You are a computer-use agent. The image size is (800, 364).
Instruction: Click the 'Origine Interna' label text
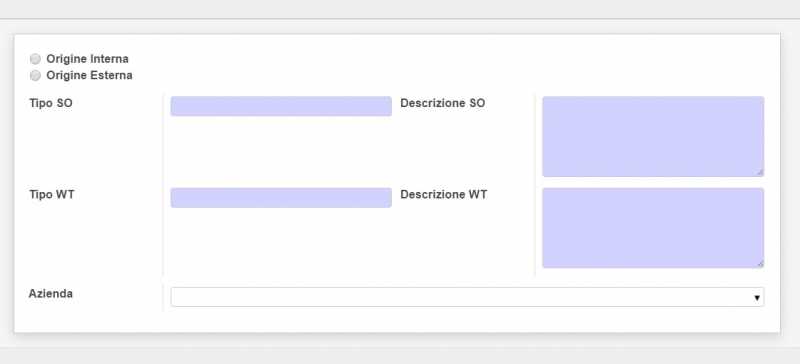[x=87, y=59]
